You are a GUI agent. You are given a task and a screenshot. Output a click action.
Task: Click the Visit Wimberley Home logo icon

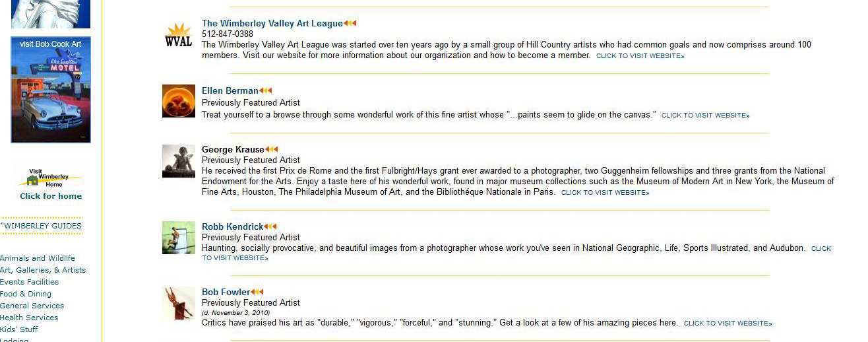point(51,179)
